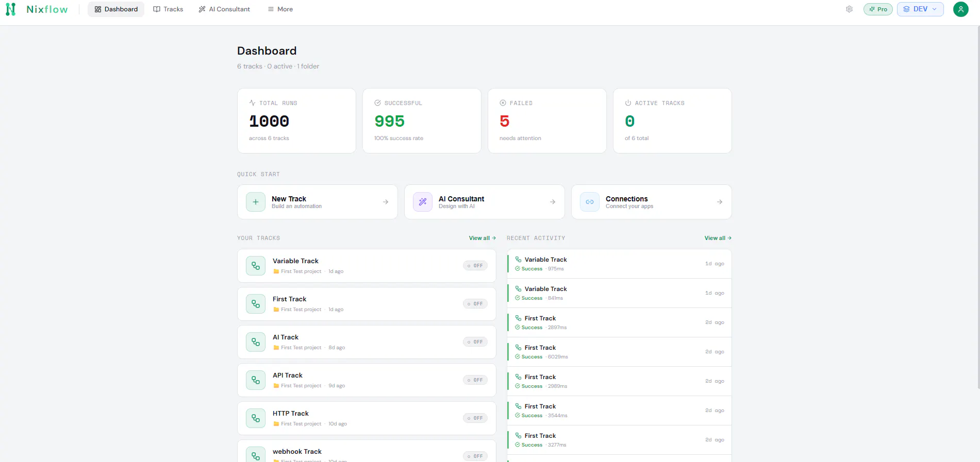Open the First Track 2989ms activity entry
This screenshot has width=980, height=462.
[x=619, y=381]
